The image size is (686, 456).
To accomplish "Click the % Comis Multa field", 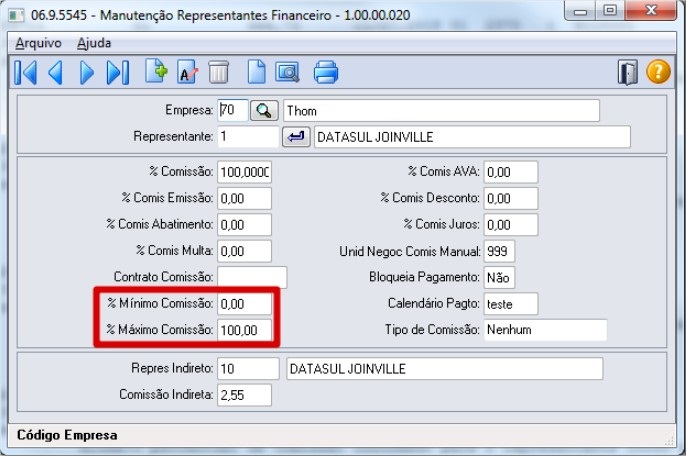I will coord(244,251).
